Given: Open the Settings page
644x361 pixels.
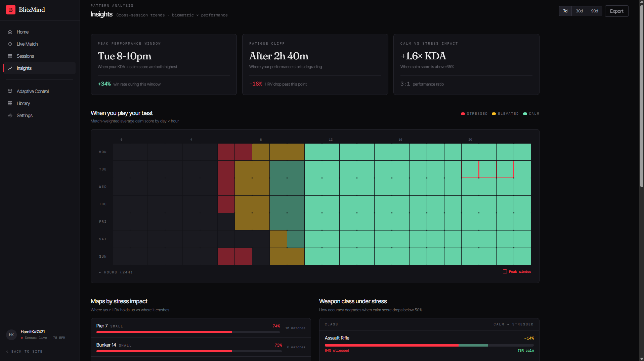Looking at the screenshot, I should (39, 115).
